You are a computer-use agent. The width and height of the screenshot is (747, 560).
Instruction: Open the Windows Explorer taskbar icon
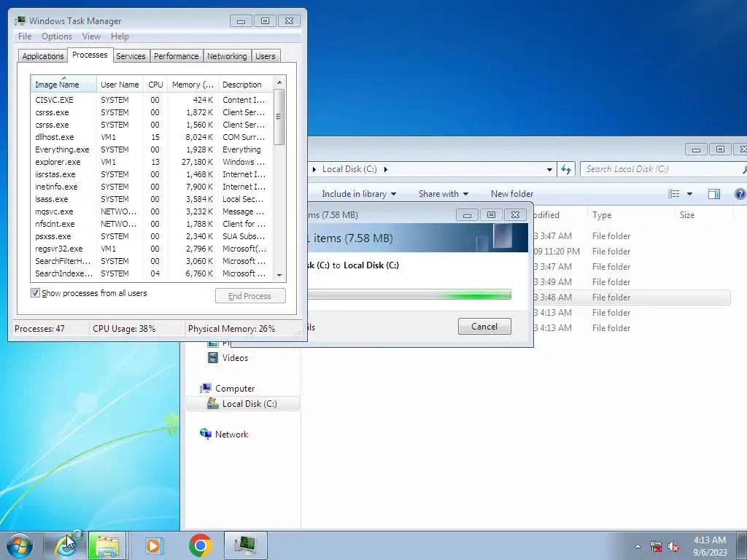(x=107, y=545)
